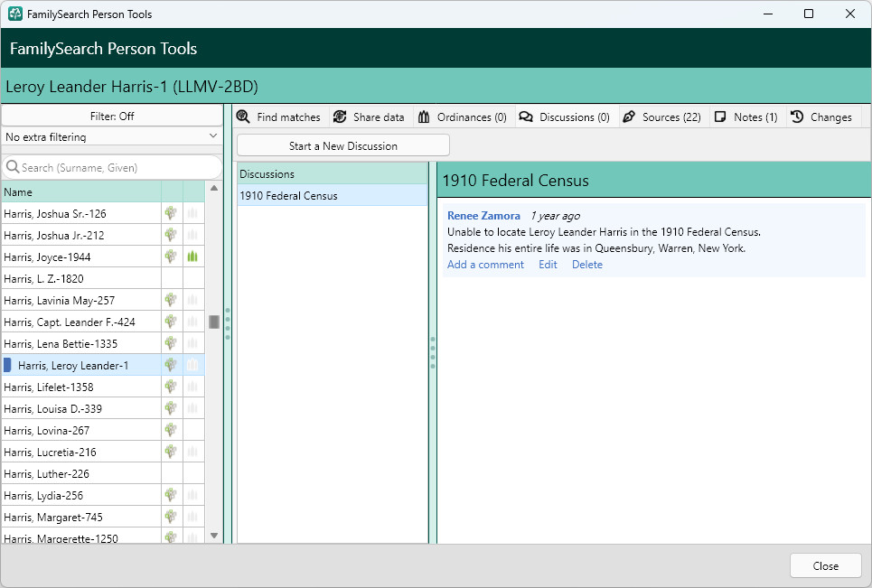Click the name list scroll down arrow
Screen dimensions: 872x588
point(214,536)
